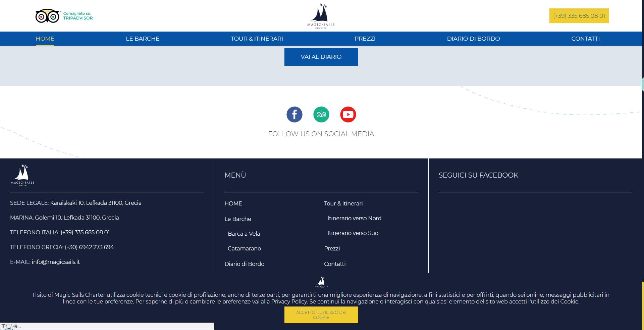Go to the HOME nav item
The image size is (644, 330).
45,39
